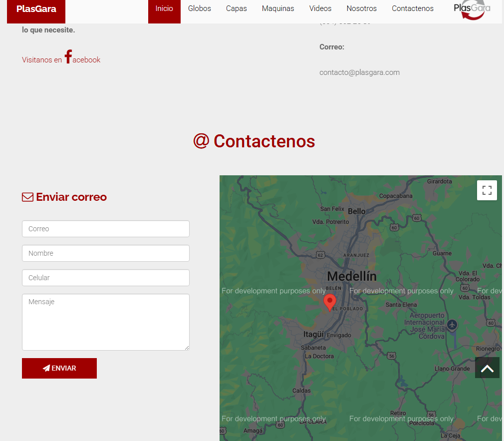Click the envelope icon beside Enviar correo
Image resolution: width=504 pixels, height=441 pixels.
(x=27, y=197)
